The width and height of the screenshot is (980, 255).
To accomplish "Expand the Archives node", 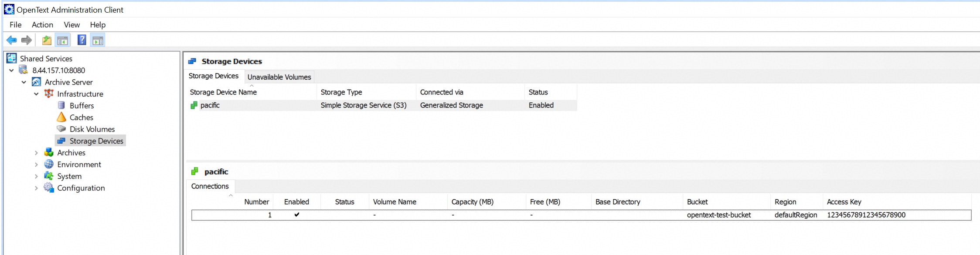I will [x=37, y=153].
